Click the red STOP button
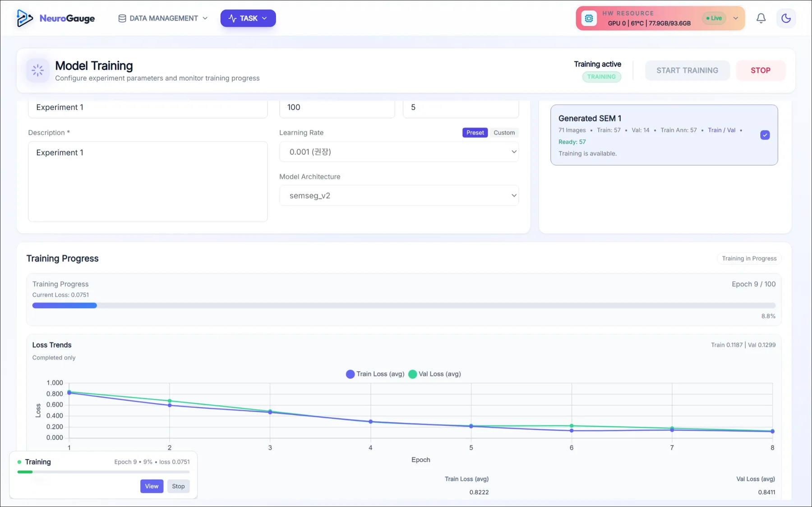 [761, 70]
